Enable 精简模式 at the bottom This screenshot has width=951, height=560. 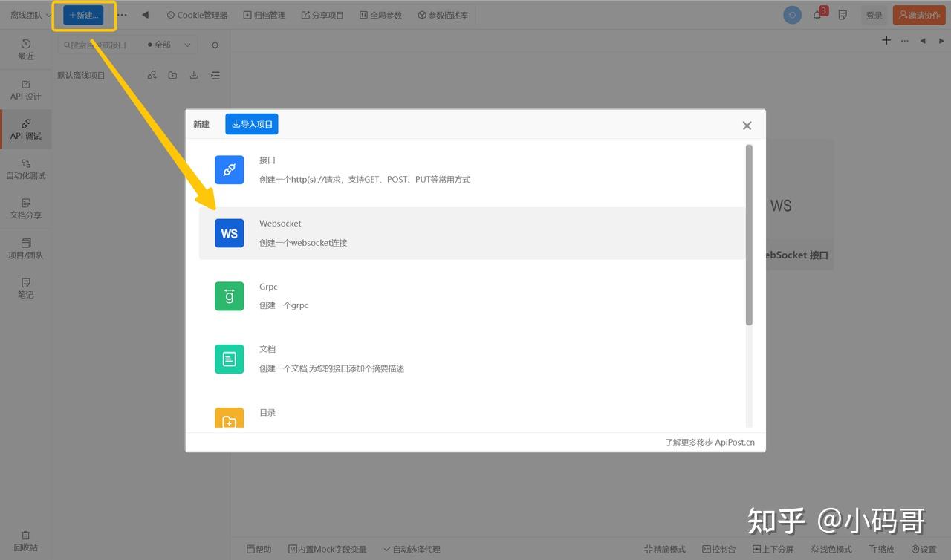(x=663, y=549)
